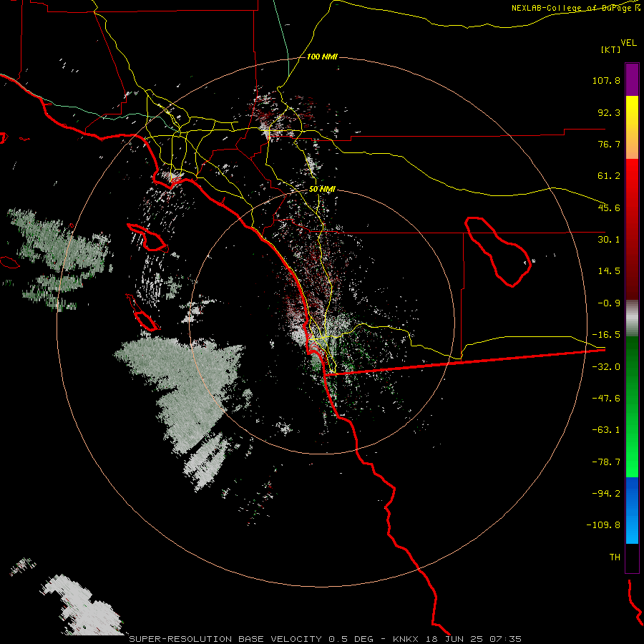Click the KNKX radar station identifier
Image resolution: width=644 pixels, height=644 pixels.
[x=404, y=639]
